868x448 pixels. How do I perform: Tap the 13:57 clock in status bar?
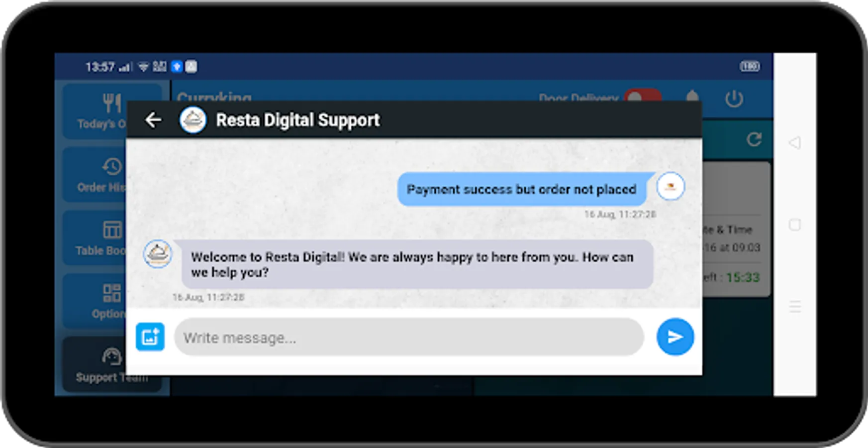pos(100,67)
